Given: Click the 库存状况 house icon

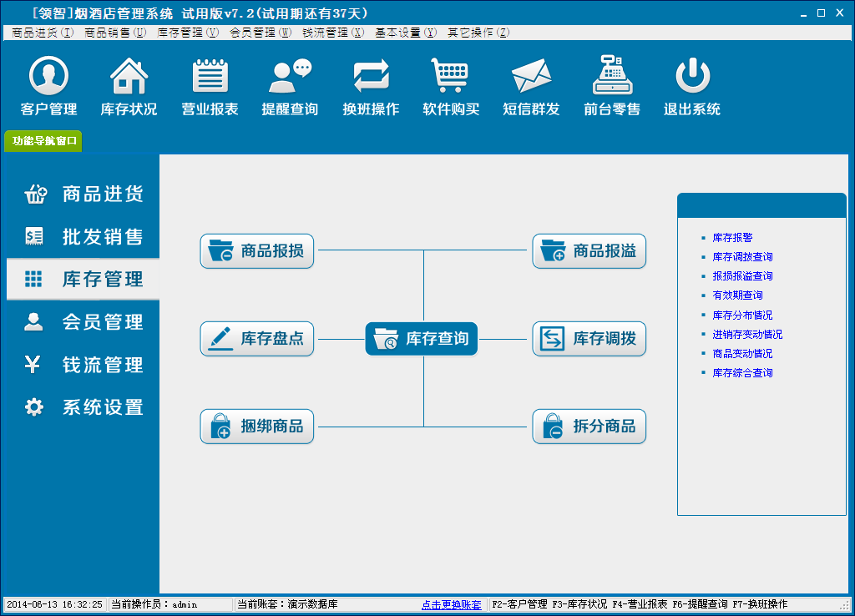Looking at the screenshot, I should click(129, 78).
